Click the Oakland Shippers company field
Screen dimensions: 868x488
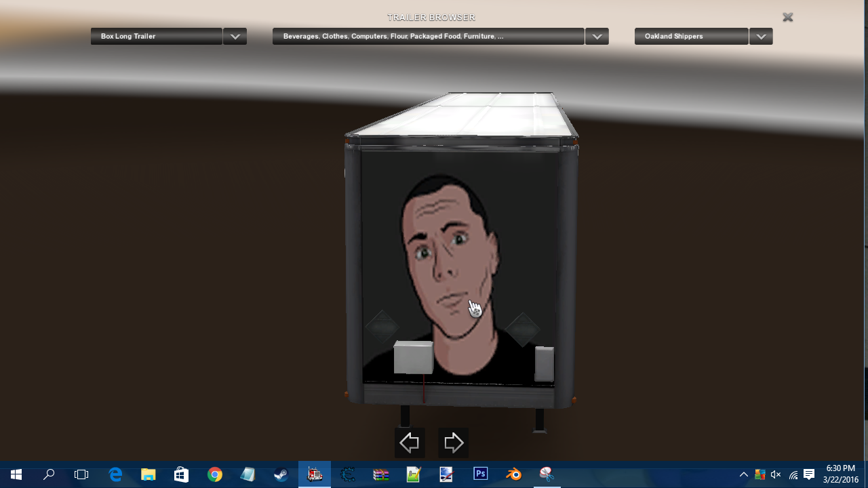click(691, 37)
